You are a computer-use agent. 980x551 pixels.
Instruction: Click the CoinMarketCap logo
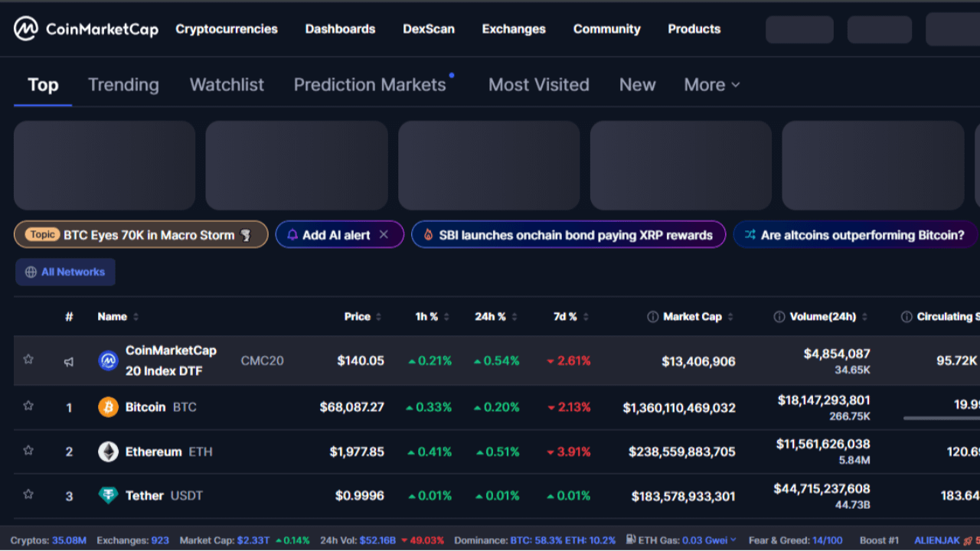86,29
